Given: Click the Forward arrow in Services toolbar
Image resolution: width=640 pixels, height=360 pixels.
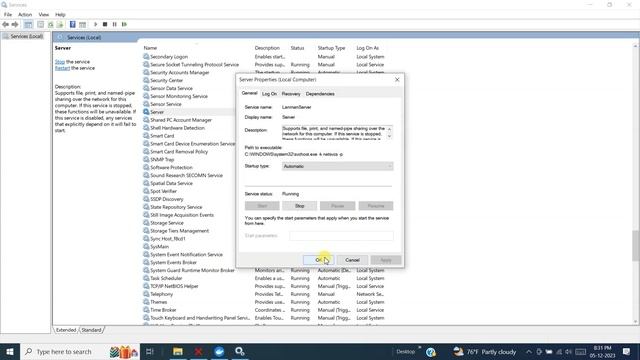Looking at the screenshot, I should [15, 24].
